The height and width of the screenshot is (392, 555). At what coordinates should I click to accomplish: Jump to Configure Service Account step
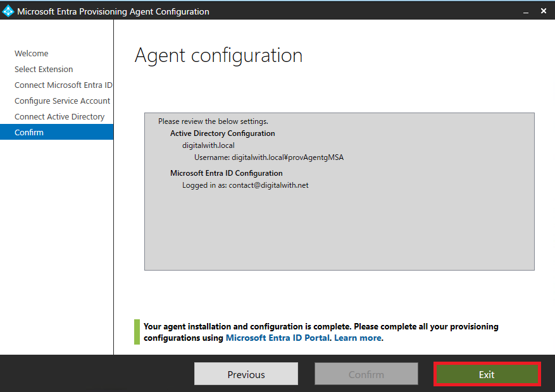[62, 101]
